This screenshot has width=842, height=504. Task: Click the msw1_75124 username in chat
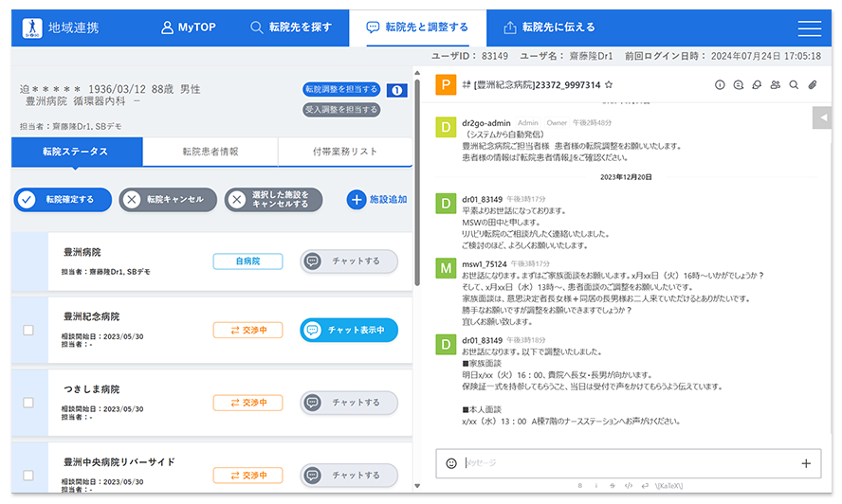[x=485, y=264]
